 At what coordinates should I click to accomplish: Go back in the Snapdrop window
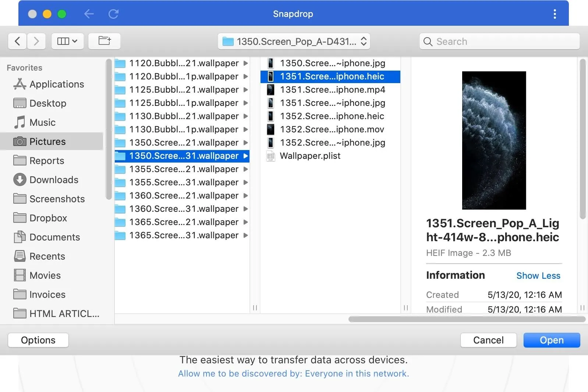[x=89, y=14]
